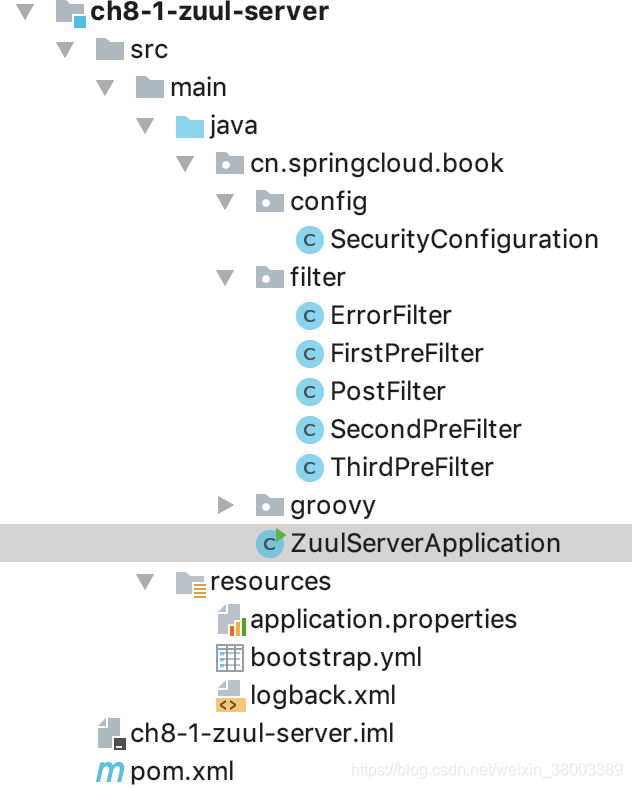
Task: Collapse the resources folder arrow
Action: pyautogui.click(x=145, y=582)
